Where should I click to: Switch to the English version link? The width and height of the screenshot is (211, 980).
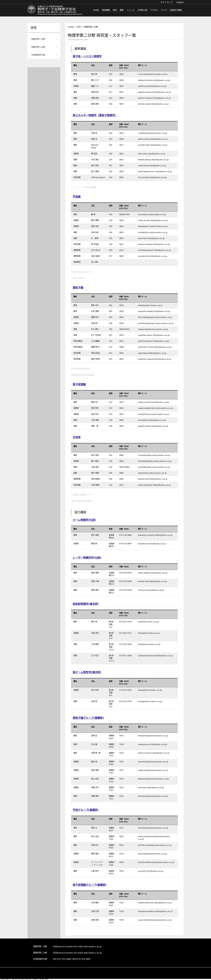pyautogui.click(x=180, y=2)
